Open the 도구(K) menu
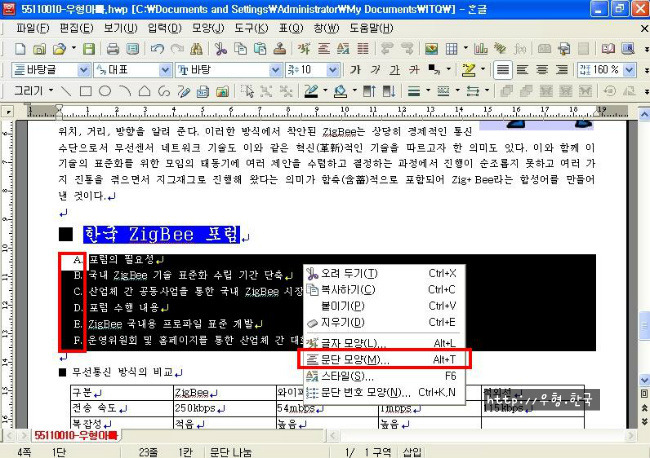The height and width of the screenshot is (458, 650). (251, 28)
